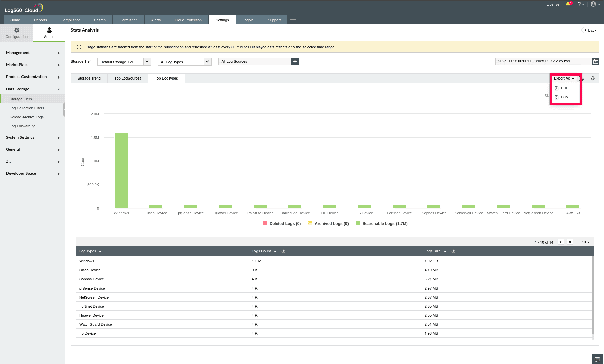Viewport: 604px width, 364px height.
Task: Go to last page of table
Action: tap(570, 242)
